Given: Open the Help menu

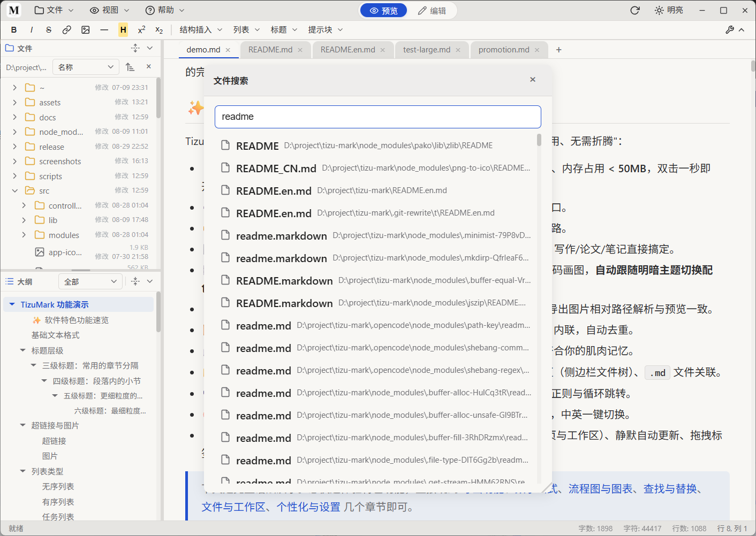Looking at the screenshot, I should (165, 10).
